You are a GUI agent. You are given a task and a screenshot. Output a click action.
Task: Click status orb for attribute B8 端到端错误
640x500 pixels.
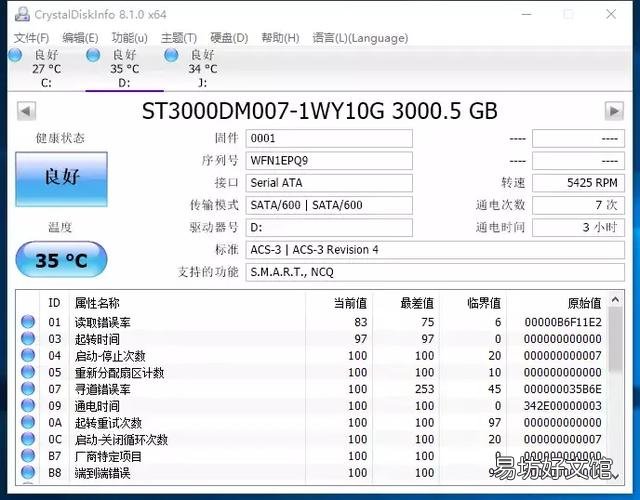[x=28, y=472]
